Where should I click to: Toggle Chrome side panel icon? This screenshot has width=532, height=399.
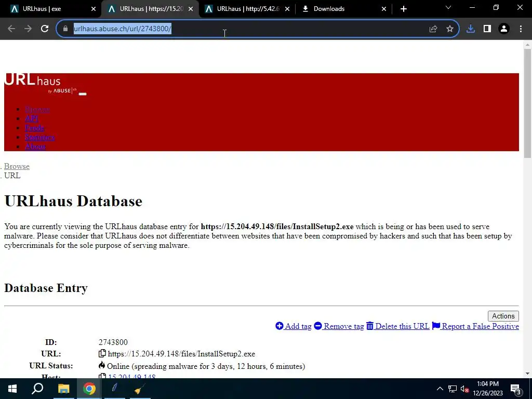pyautogui.click(x=487, y=29)
